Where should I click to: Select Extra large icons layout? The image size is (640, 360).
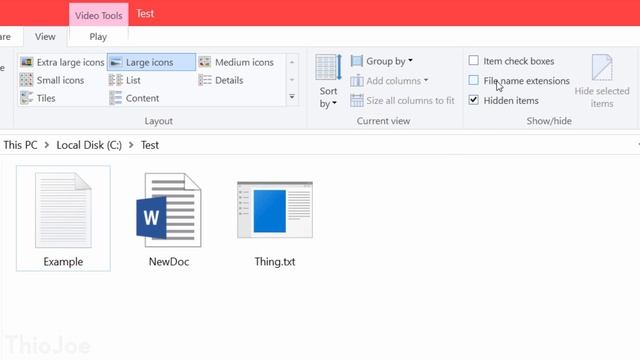[x=62, y=62]
